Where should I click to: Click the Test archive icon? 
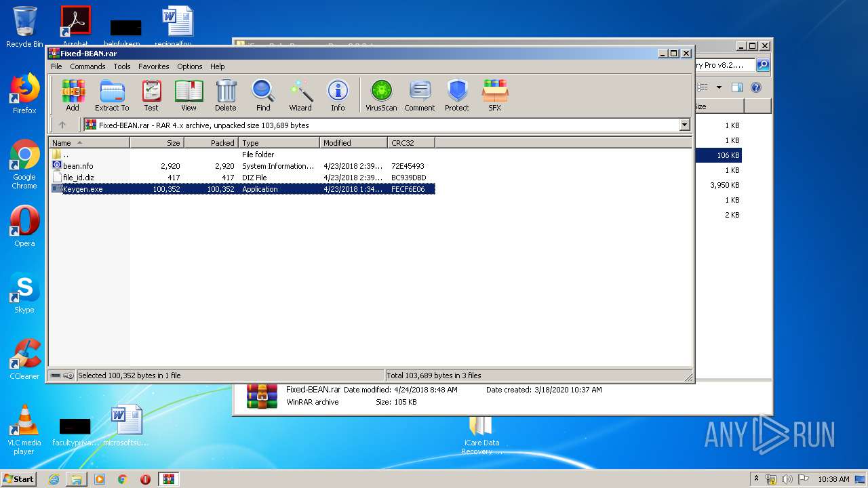151,95
